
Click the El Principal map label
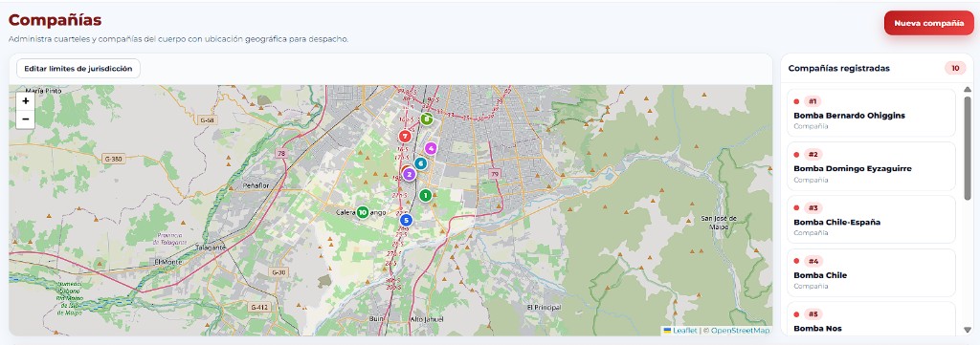click(545, 308)
